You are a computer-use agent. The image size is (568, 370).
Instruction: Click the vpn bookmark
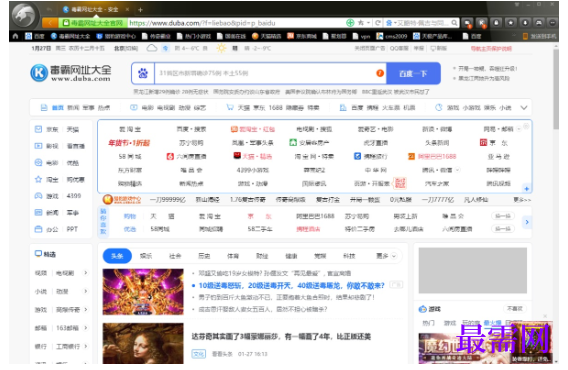(x=362, y=36)
